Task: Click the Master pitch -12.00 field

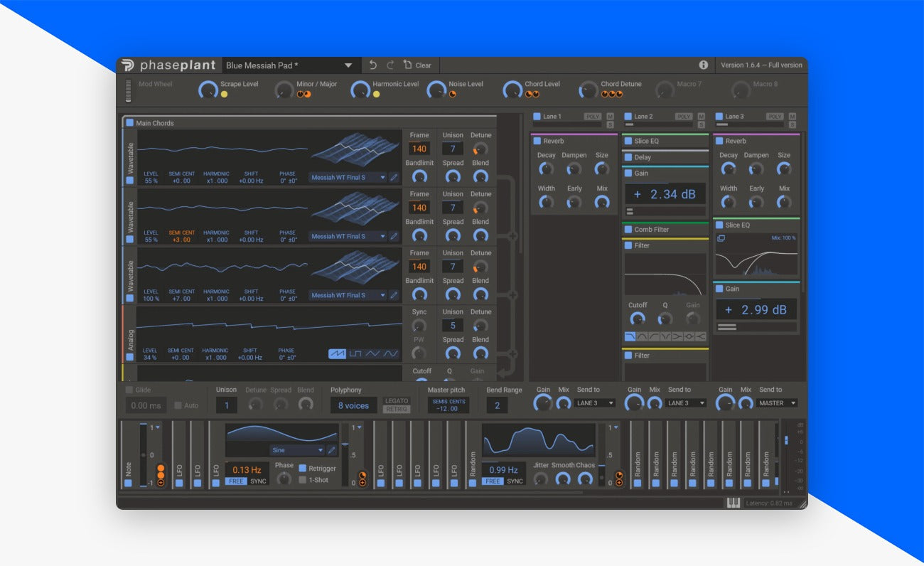Action: [x=448, y=405]
